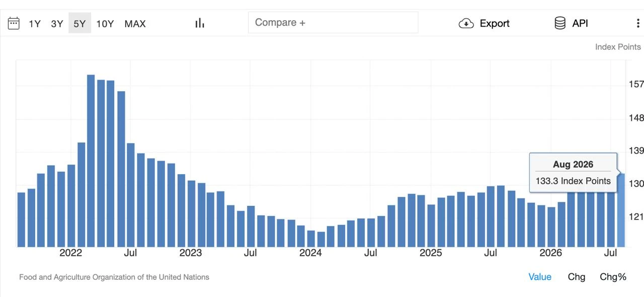
Task: Click the 133.3 Index Points tooltip value
Action: tap(573, 181)
